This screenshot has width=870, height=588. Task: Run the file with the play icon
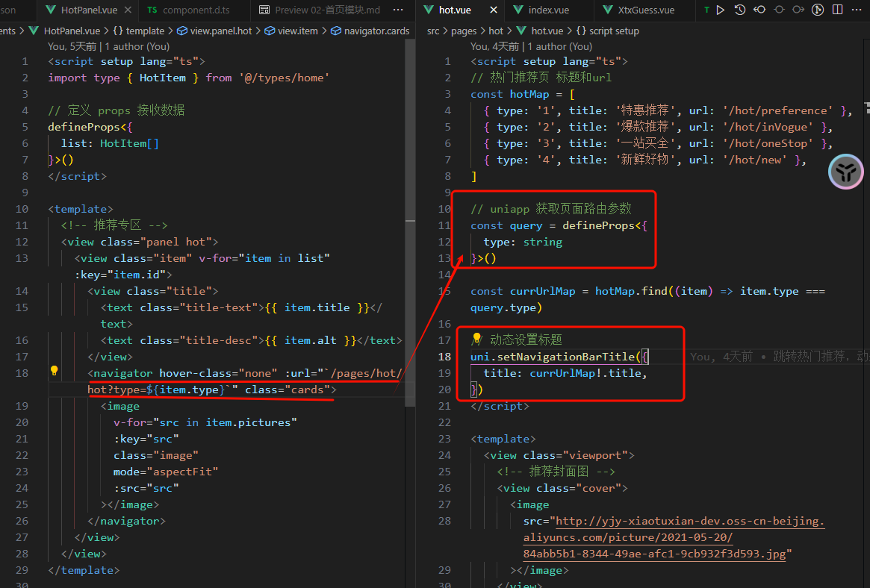point(720,10)
